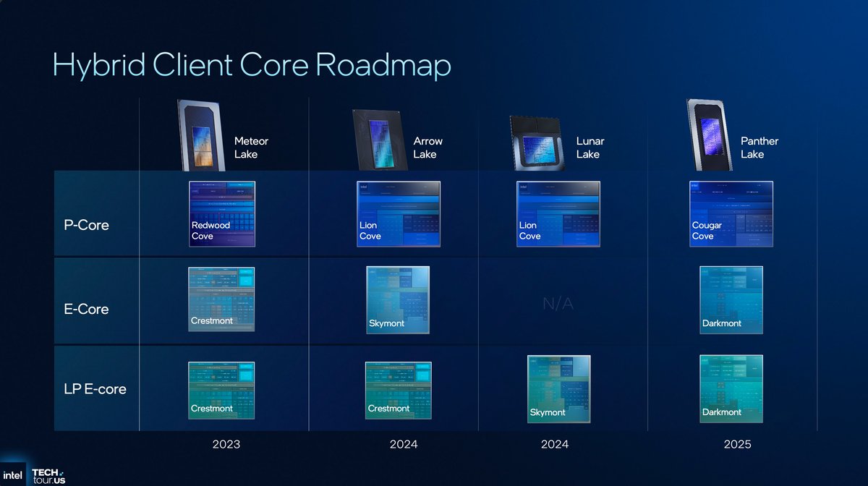868x486 pixels.
Task: Select the Cougar Cove P-Core diagram
Action: tap(731, 214)
